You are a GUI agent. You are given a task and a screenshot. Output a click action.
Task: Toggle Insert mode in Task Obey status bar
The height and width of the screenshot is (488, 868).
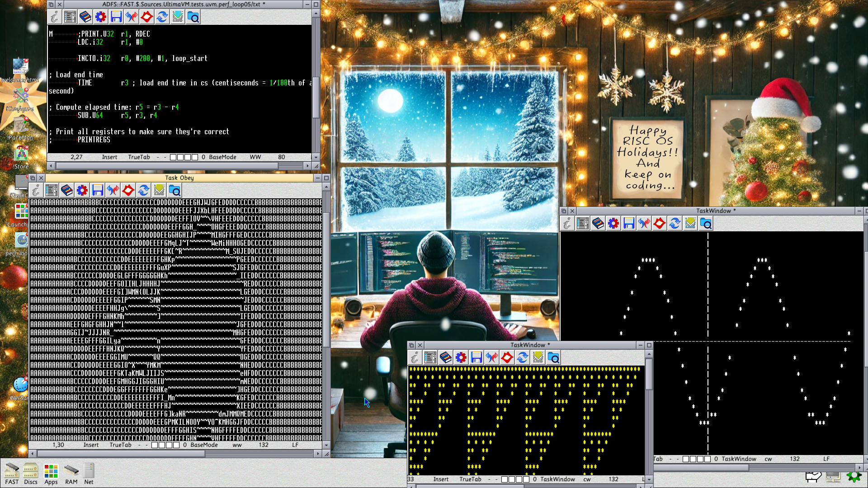(x=91, y=445)
